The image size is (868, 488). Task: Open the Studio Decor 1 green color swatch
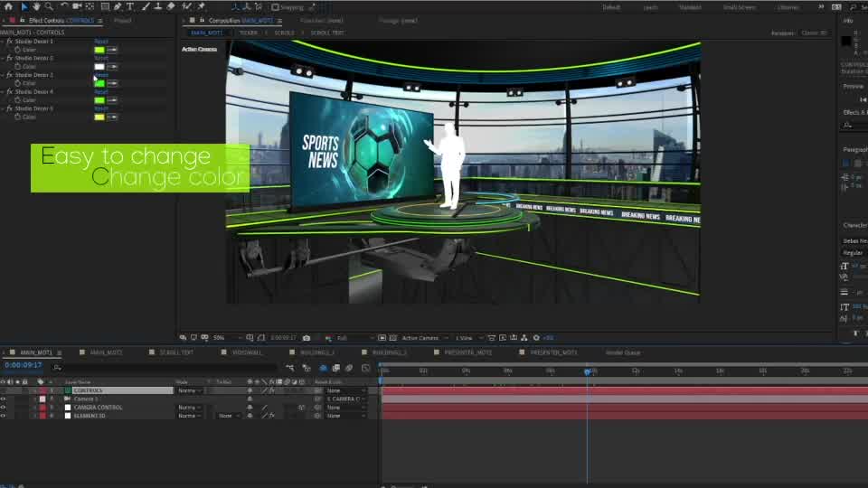pyautogui.click(x=99, y=50)
